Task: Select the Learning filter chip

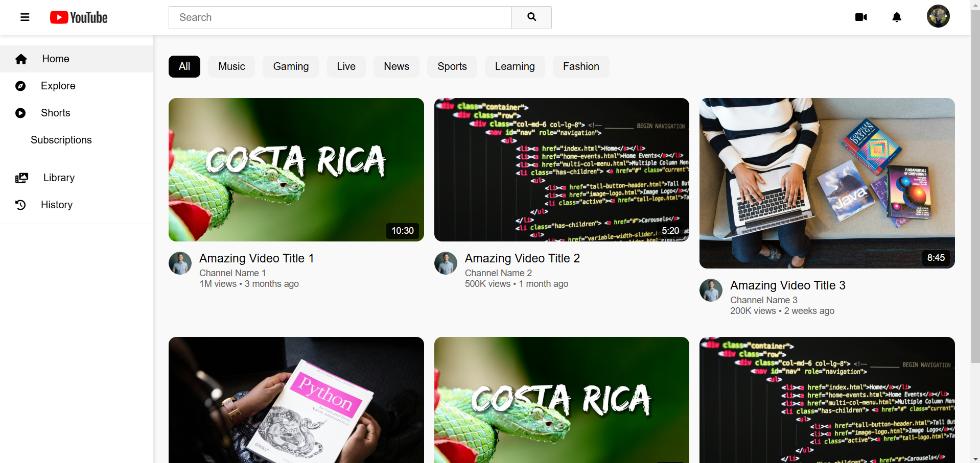Action: (515, 66)
